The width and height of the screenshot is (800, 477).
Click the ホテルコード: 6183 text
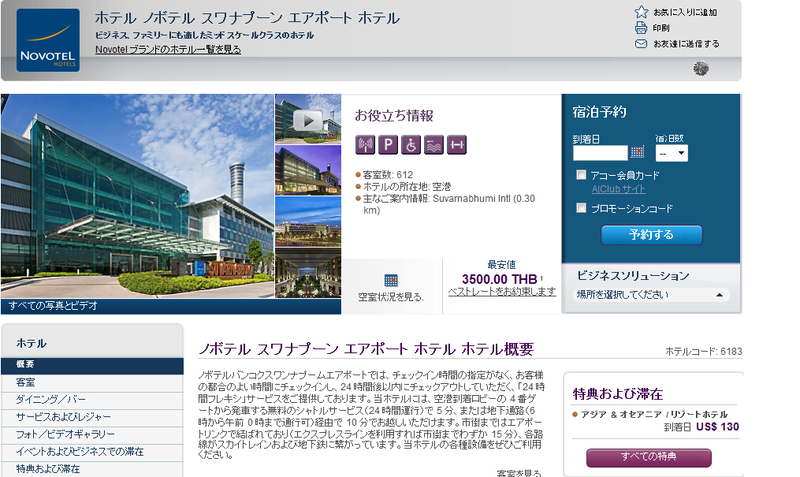point(704,352)
